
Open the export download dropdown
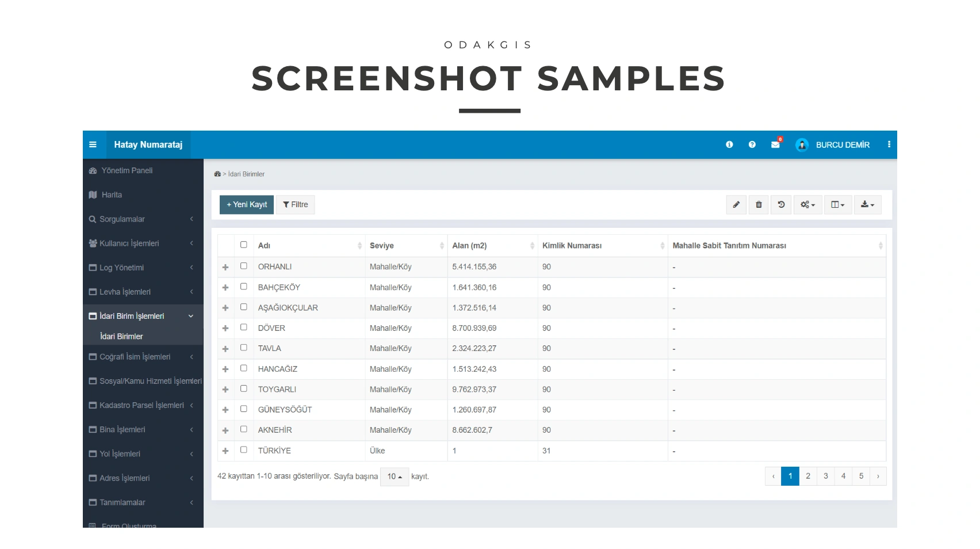click(867, 204)
